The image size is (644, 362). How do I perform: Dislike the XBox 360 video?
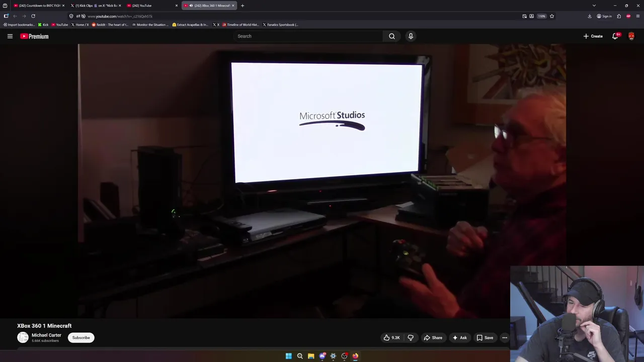point(411,338)
